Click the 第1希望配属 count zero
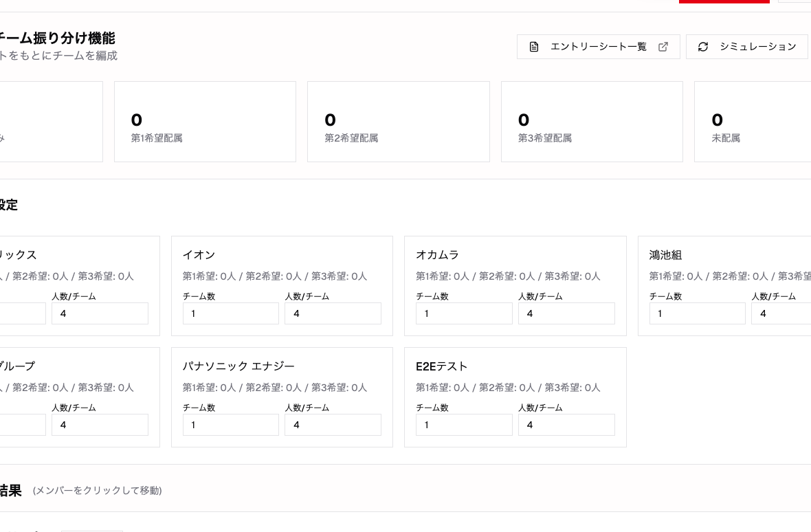 coord(137,120)
